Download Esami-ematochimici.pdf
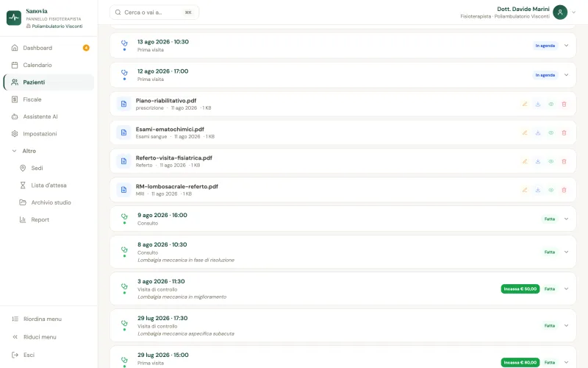588x368 pixels. [x=538, y=132]
